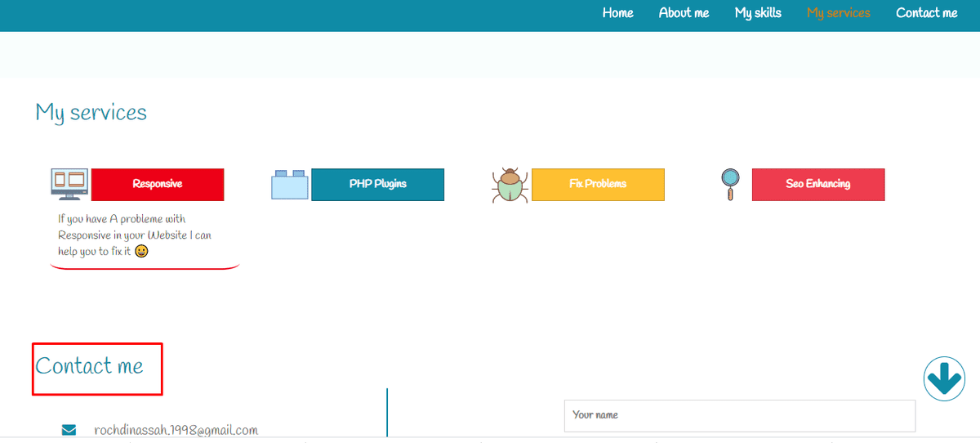The width and height of the screenshot is (980, 443).
Task: Go to About me section
Action: tap(684, 13)
